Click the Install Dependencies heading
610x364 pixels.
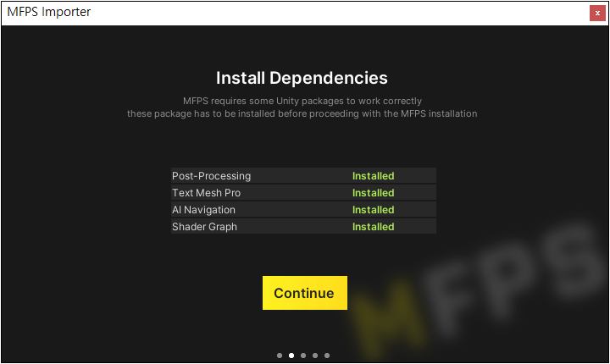tap(302, 78)
